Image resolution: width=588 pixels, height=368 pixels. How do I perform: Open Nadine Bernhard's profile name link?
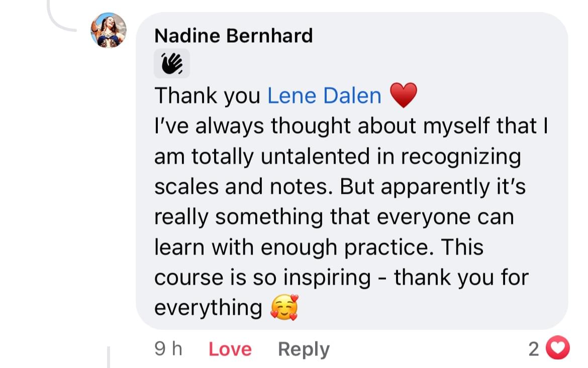point(233,36)
